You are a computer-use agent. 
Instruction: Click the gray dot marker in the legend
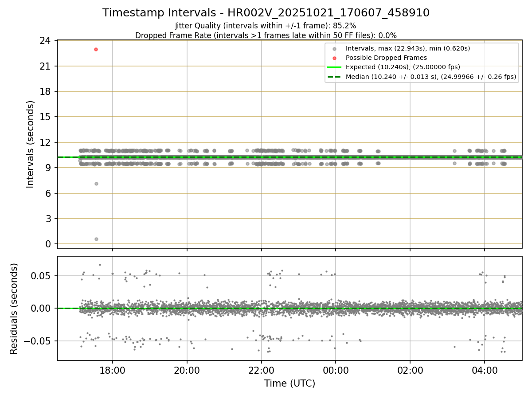tap(334, 49)
